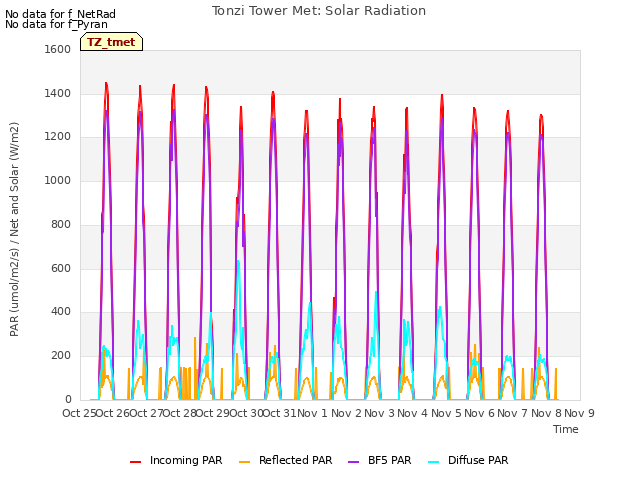640x480 pixels.
Task: Select the Diffuse PAR legend label
Action: [478, 460]
